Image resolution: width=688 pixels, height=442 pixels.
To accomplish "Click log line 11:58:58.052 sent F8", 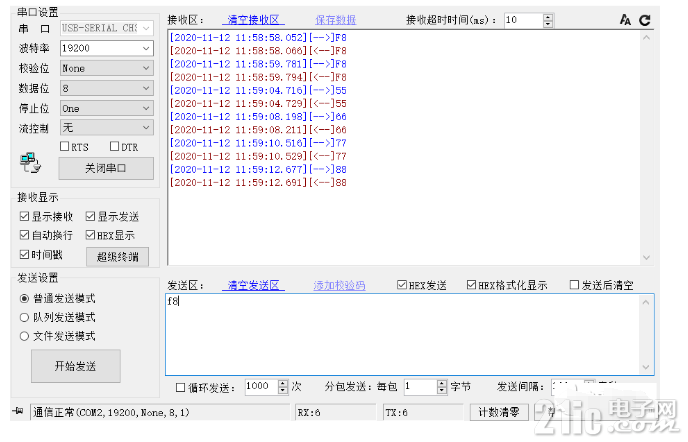I will click(258, 38).
